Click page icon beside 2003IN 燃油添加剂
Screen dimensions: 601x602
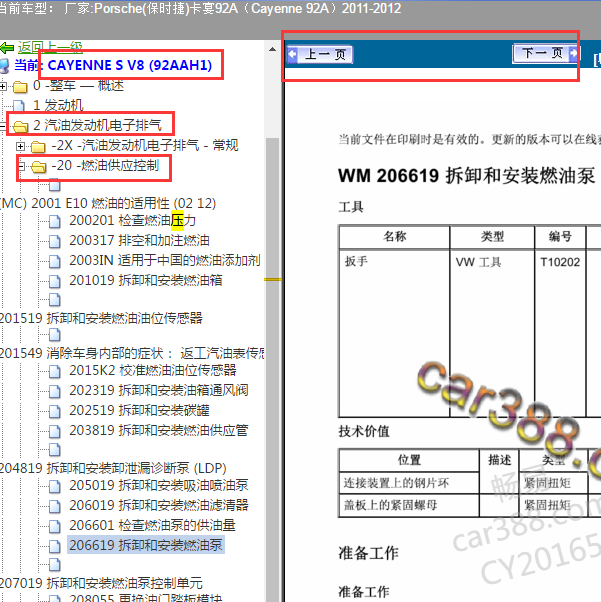[55, 261]
